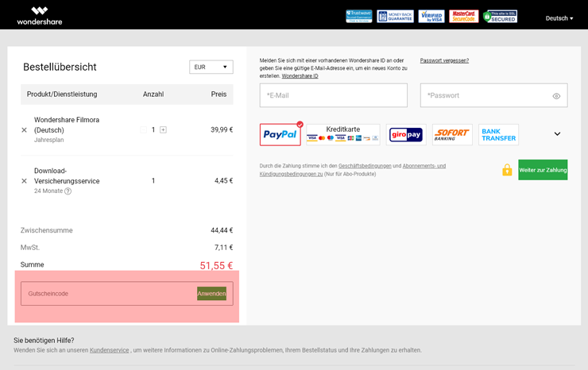Click the yellow padlock icon
Image resolution: width=588 pixels, height=370 pixels.
click(507, 170)
